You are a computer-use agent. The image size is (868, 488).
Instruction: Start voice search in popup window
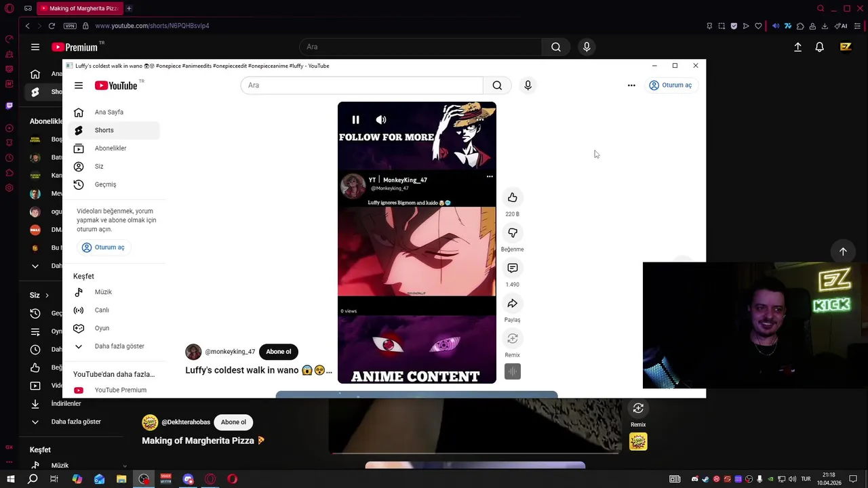click(528, 85)
